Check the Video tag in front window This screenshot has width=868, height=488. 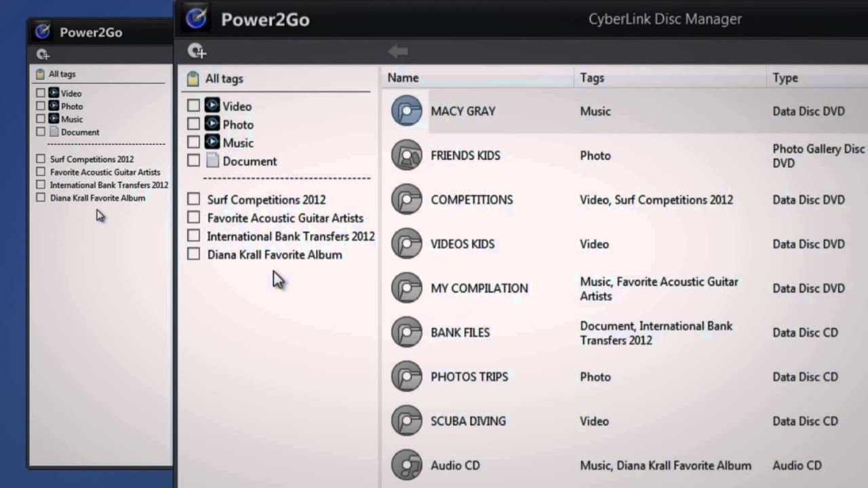point(194,106)
